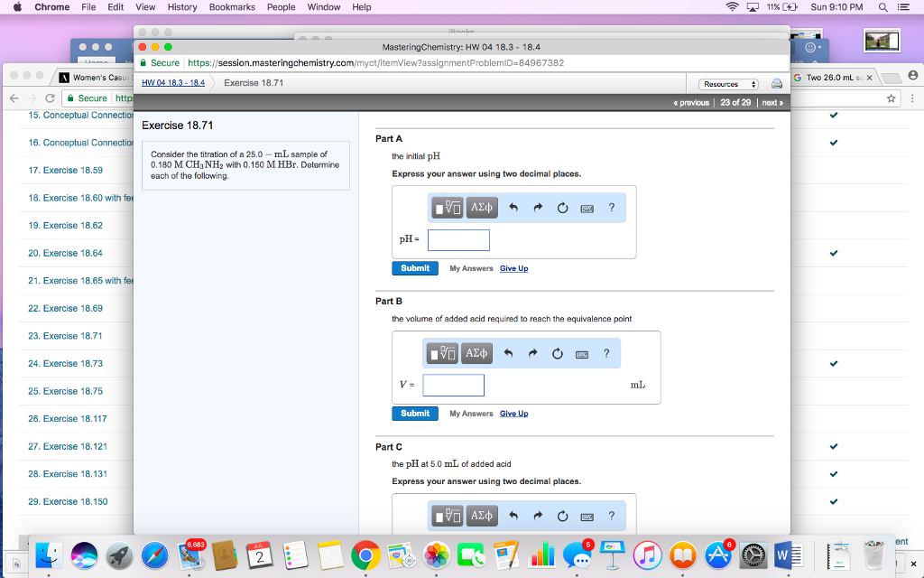
Task: Show keyboard shortcuts in Part B toolbar
Action: coord(582,354)
